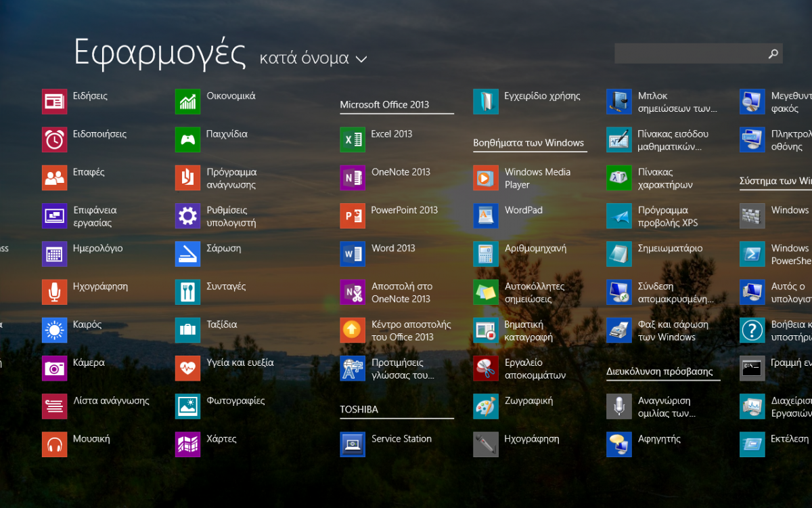Screen dimensions: 812x508
Task: Open the Πρόγραμμα ανάγνωσης reader icon
Action: pos(187,177)
